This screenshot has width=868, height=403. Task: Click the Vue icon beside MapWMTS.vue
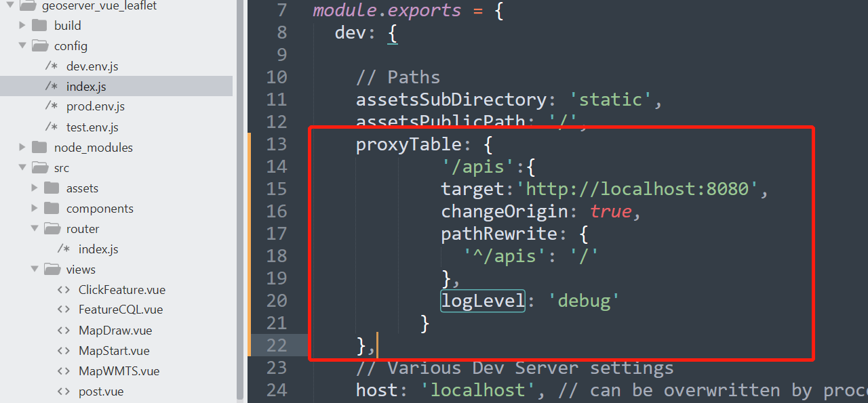[x=62, y=370]
